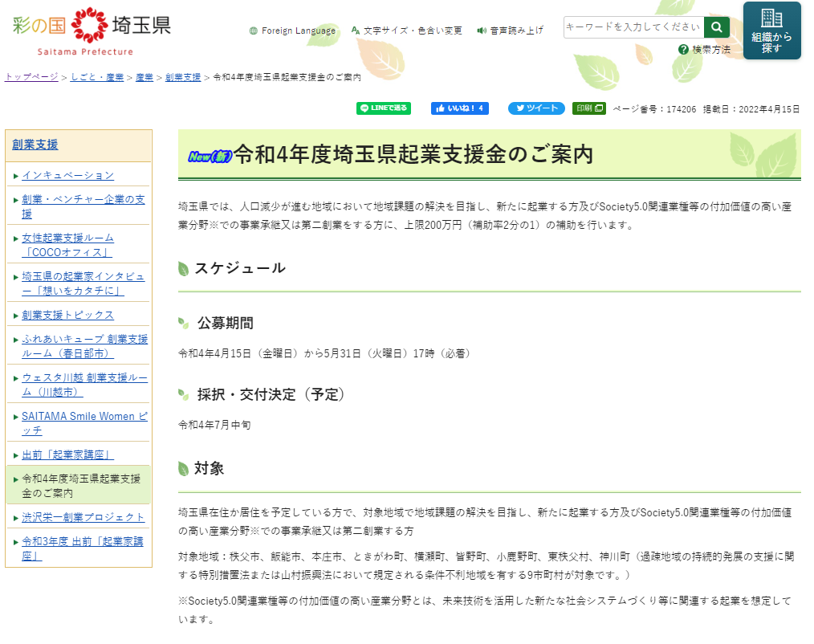Open 女性起業支援ルーム COCOオフィス link
The height and width of the screenshot is (644, 814).
point(68,244)
